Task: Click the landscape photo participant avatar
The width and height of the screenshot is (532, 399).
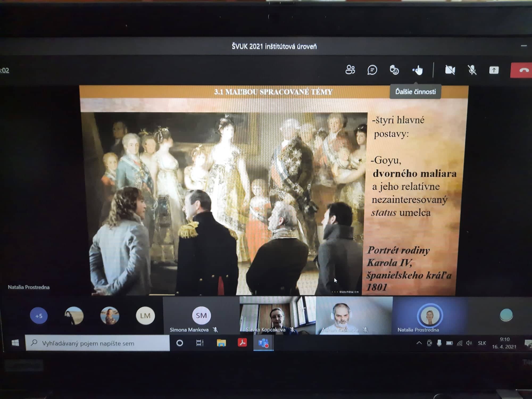Action: click(74, 316)
